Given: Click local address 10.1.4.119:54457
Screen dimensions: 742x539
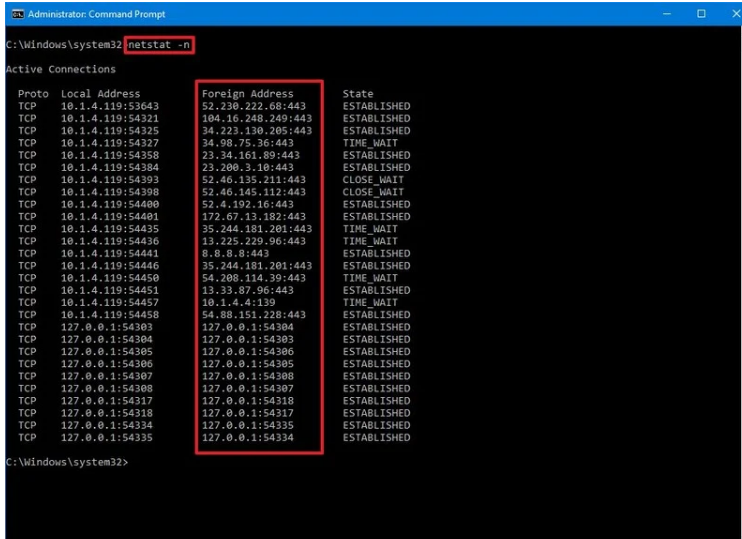Looking at the screenshot, I should (x=110, y=303).
